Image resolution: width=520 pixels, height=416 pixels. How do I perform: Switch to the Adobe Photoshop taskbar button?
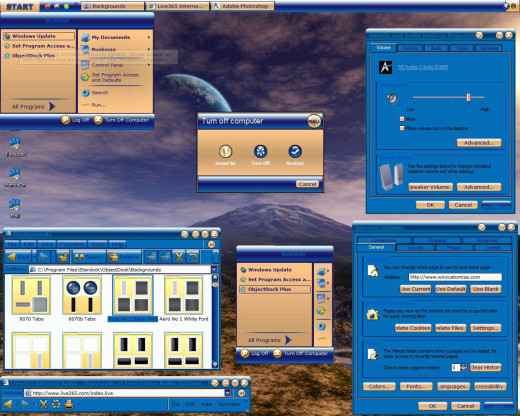[x=242, y=6]
